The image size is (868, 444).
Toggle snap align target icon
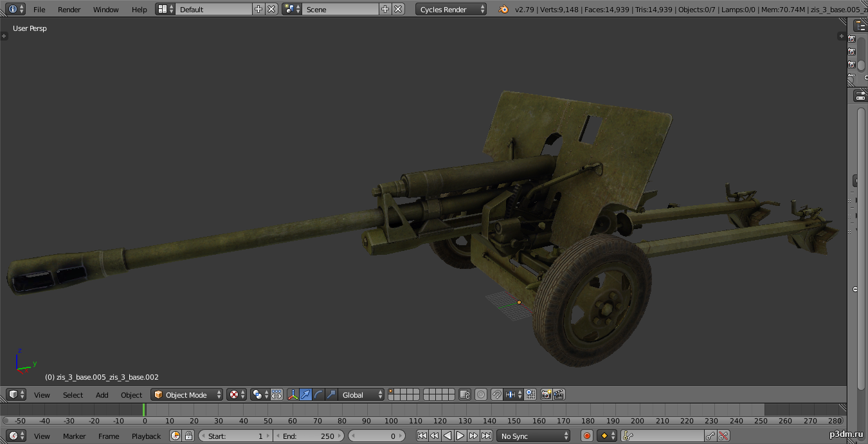(530, 394)
